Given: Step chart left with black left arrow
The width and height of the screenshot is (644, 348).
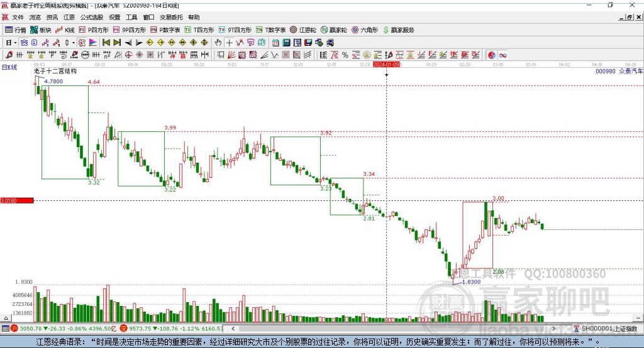Looking at the screenshot, I should (128, 43).
